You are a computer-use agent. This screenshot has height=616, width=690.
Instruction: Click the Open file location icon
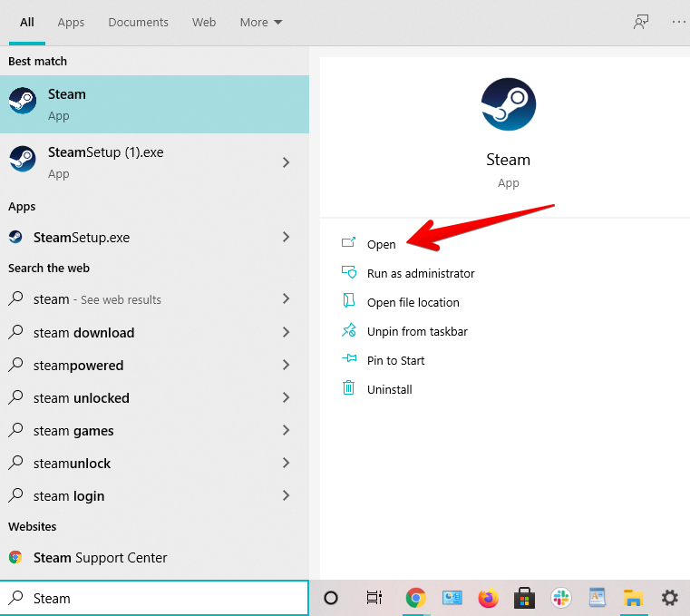tap(348, 300)
